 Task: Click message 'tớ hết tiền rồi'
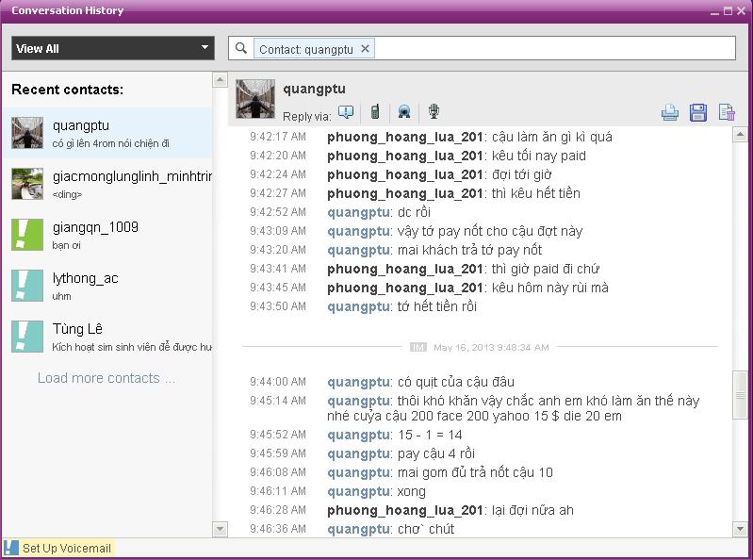pos(437,306)
